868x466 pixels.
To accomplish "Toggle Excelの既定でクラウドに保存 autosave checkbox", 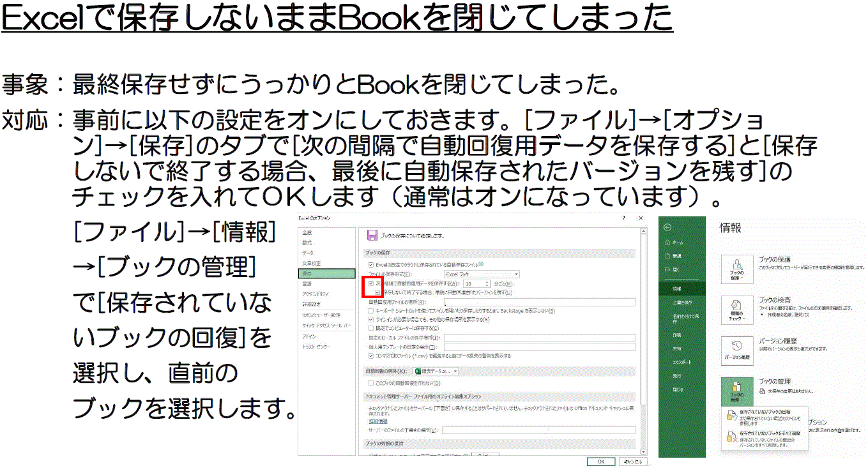I will (371, 264).
